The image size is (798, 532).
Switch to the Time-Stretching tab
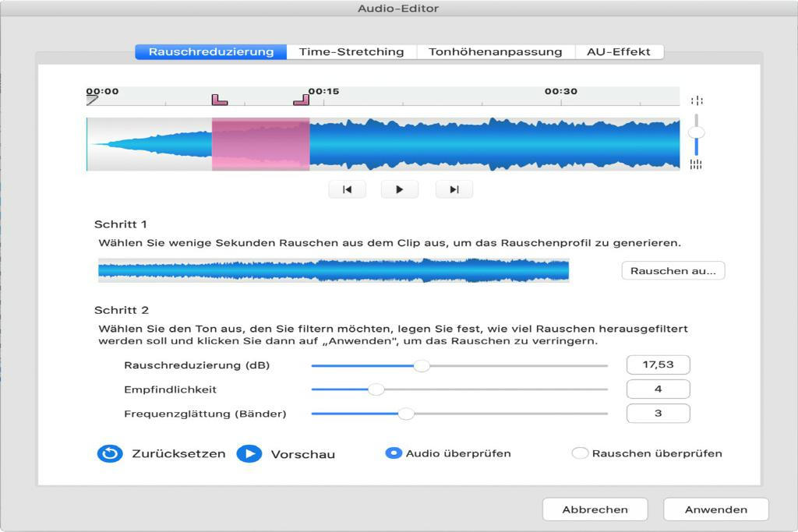click(352, 51)
